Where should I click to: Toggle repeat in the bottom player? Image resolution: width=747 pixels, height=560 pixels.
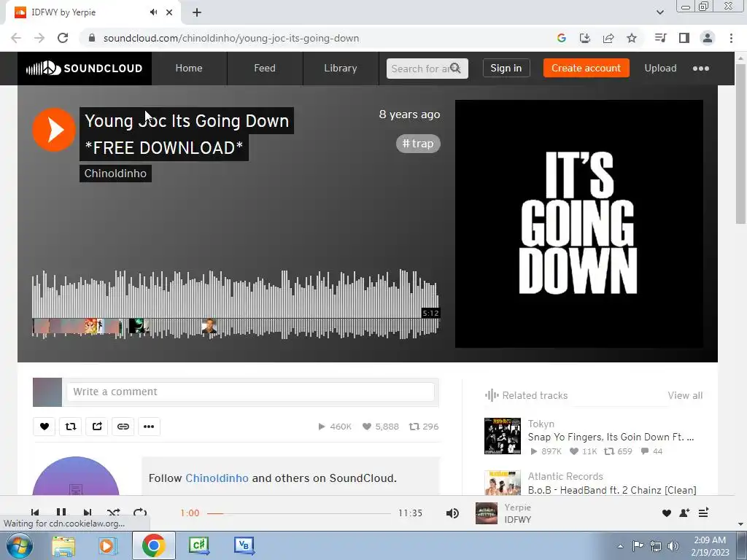tap(140, 513)
